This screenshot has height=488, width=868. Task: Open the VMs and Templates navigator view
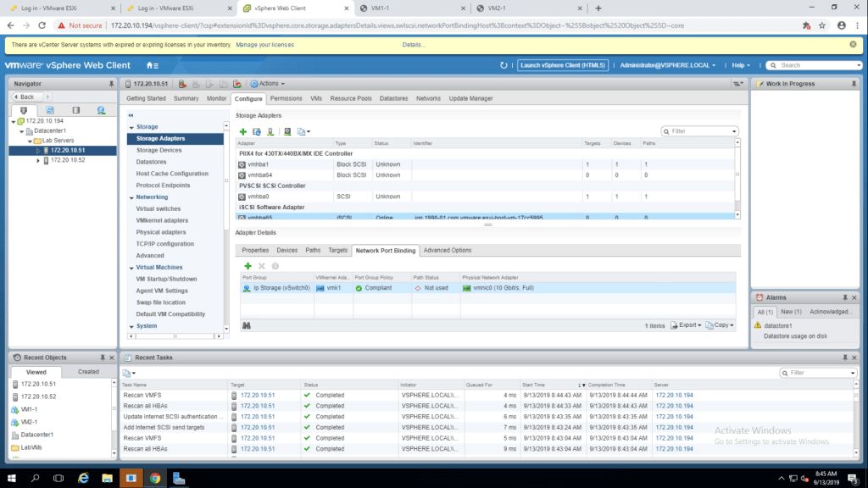click(50, 110)
